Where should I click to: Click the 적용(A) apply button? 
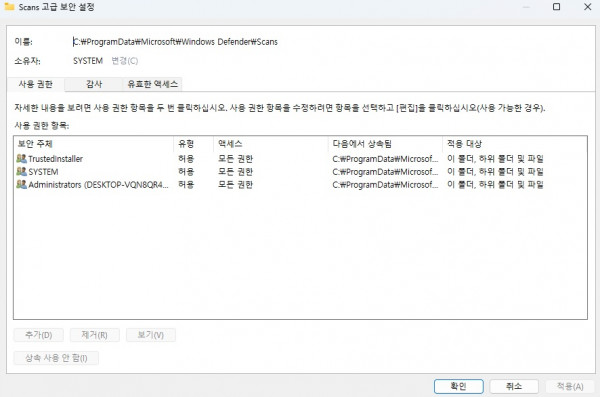click(x=570, y=386)
